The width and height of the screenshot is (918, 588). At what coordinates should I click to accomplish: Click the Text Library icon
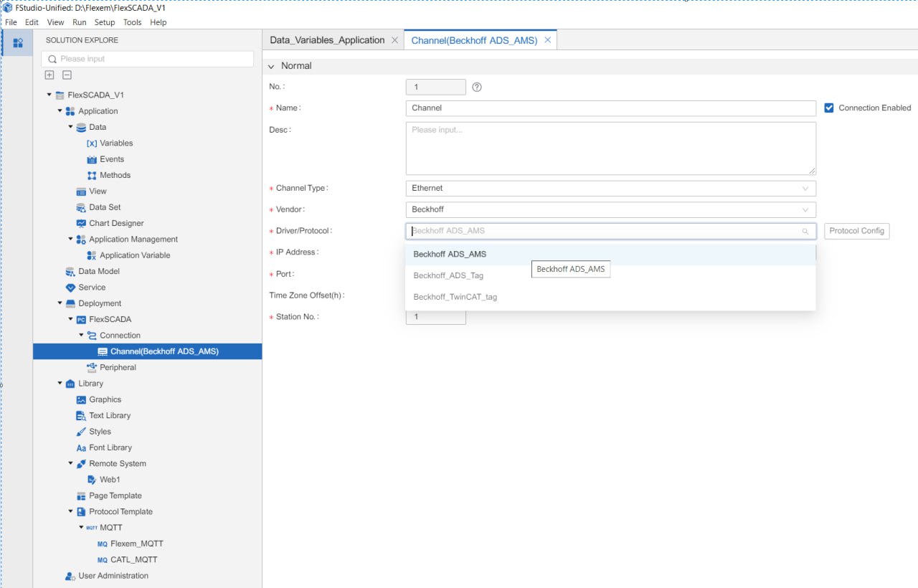[x=81, y=415]
